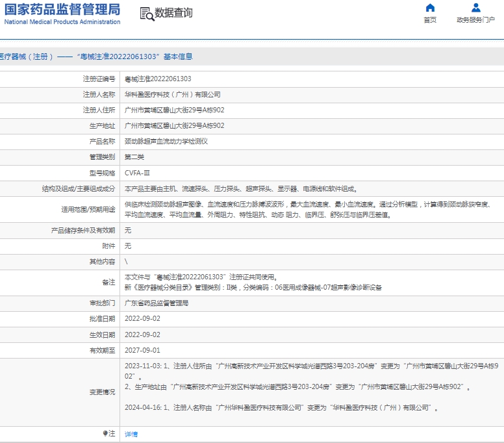Click the 首页 label under the house icon
Image resolution: width=504 pixels, height=443 pixels.
430,20
